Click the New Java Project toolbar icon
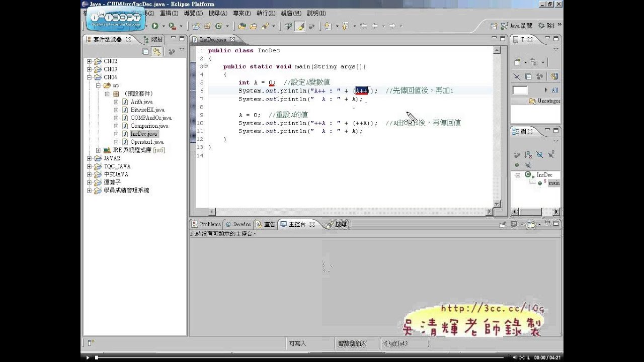644x362 pixels. pyautogui.click(x=196, y=26)
